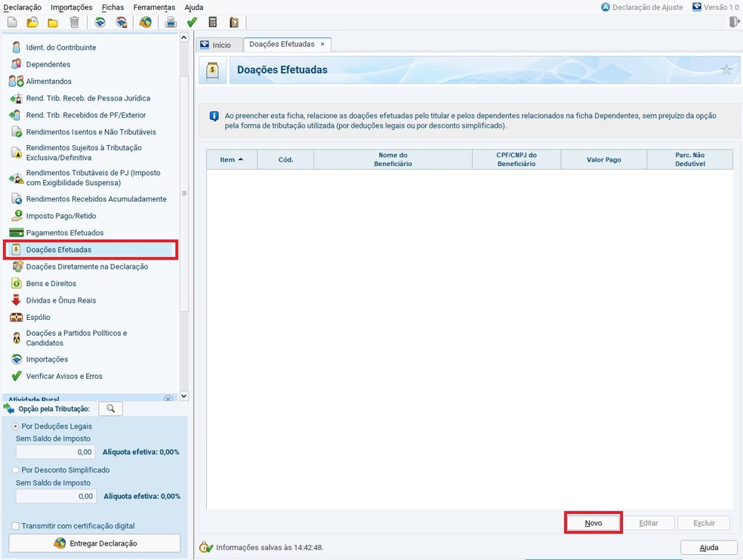Open the Dependentes ficha
The height and width of the screenshot is (560, 743).
48,64
